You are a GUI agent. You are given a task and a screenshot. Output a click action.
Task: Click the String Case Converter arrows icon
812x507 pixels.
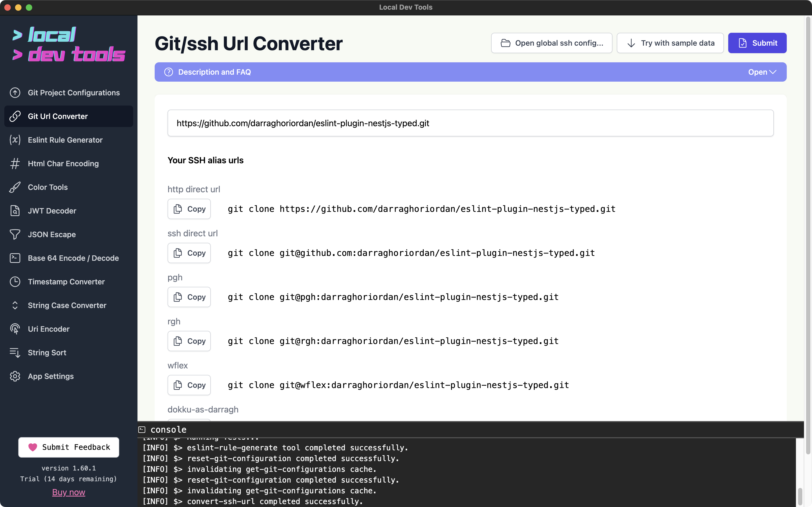click(x=15, y=306)
